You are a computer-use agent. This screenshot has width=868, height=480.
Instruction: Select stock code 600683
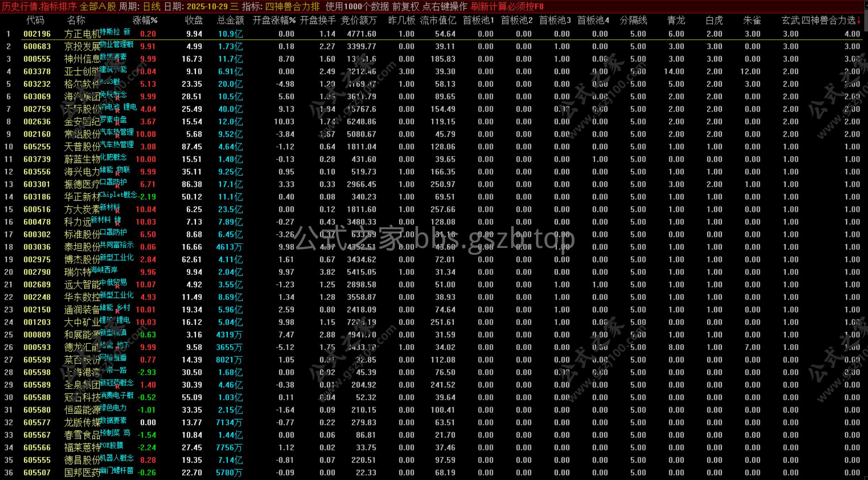click(x=37, y=46)
